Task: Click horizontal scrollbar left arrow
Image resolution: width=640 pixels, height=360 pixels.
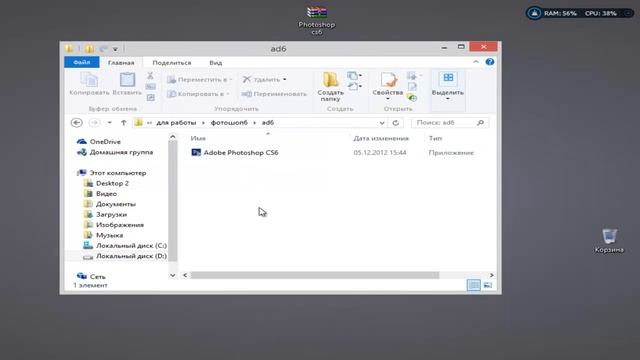Action: click(185, 276)
